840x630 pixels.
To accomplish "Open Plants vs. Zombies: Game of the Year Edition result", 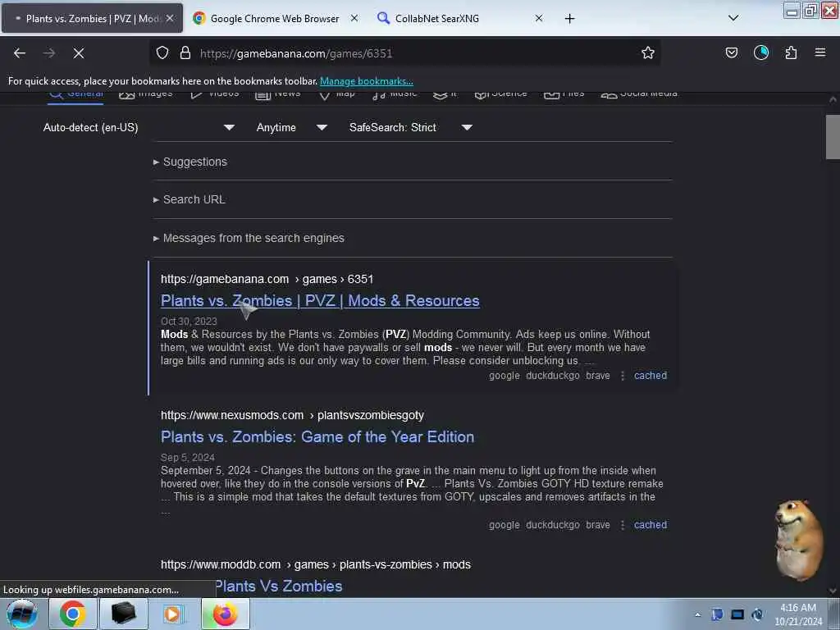I will coord(317,436).
